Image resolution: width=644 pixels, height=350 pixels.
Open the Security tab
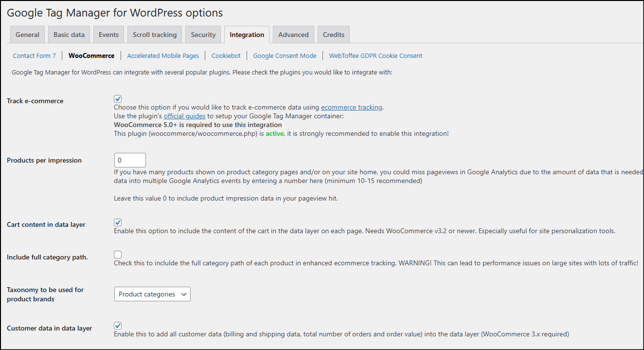coord(203,35)
